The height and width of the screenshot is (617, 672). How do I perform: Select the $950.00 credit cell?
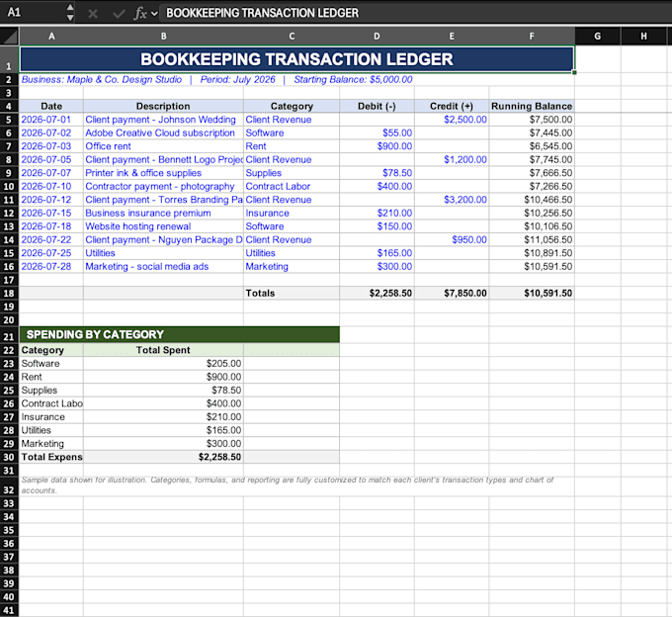click(452, 239)
